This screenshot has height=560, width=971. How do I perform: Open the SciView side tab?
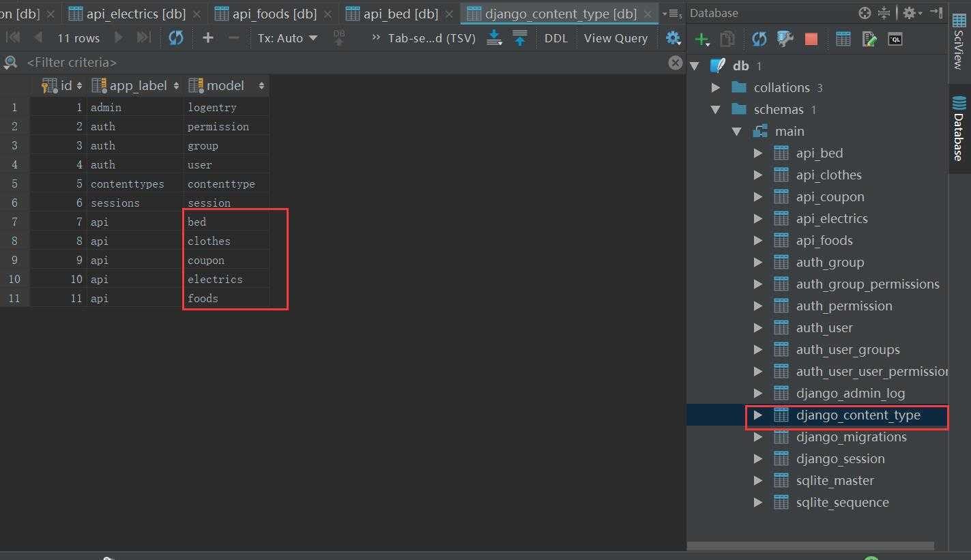959,42
